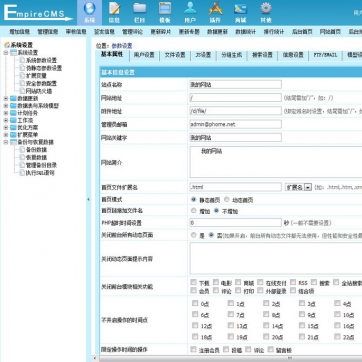Viewport: 362px width, 362px height.
Task: Click the PHP超时时间设置 input field
Action: click(235, 223)
